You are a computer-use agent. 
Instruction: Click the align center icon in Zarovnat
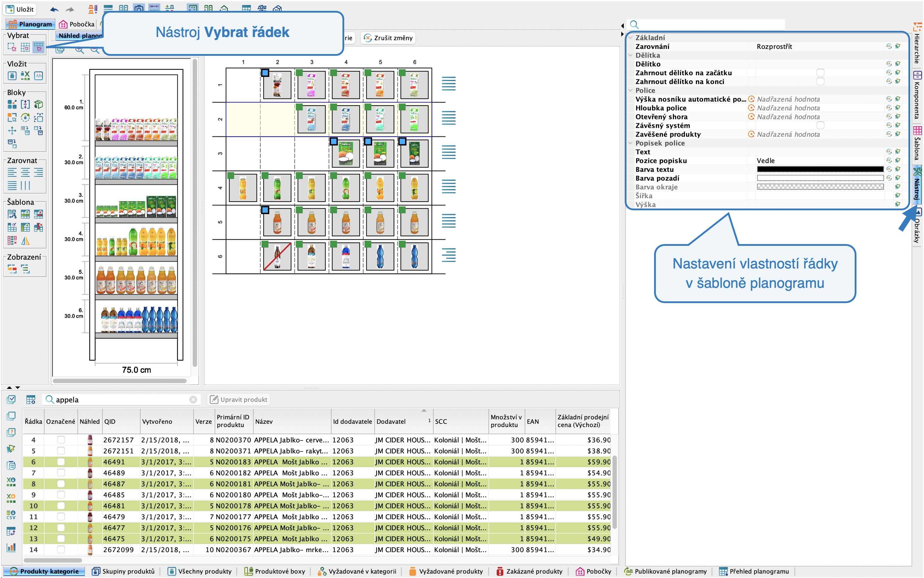click(x=25, y=172)
